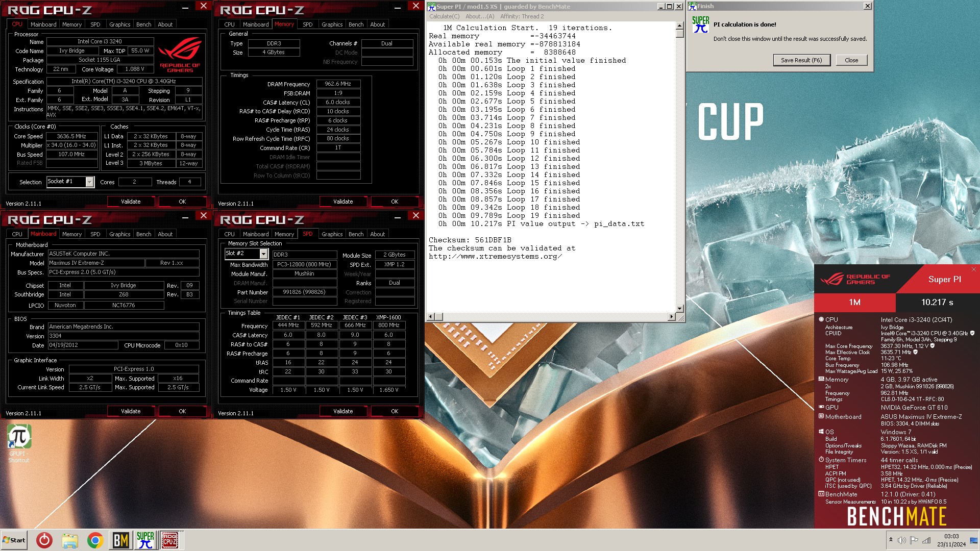Switch to Super PI via taskbar icon
The width and height of the screenshot is (980, 551).
pyautogui.click(x=145, y=540)
